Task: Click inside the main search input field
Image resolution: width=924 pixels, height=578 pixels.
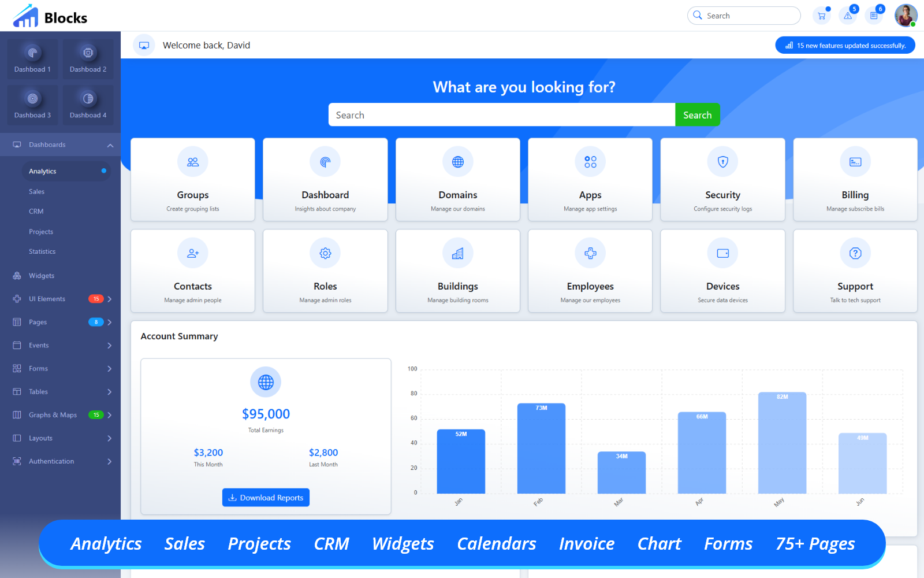Action: [501, 114]
